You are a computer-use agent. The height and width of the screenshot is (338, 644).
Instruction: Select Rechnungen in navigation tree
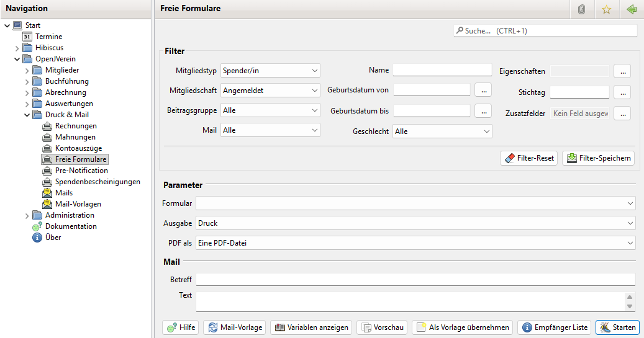76,126
